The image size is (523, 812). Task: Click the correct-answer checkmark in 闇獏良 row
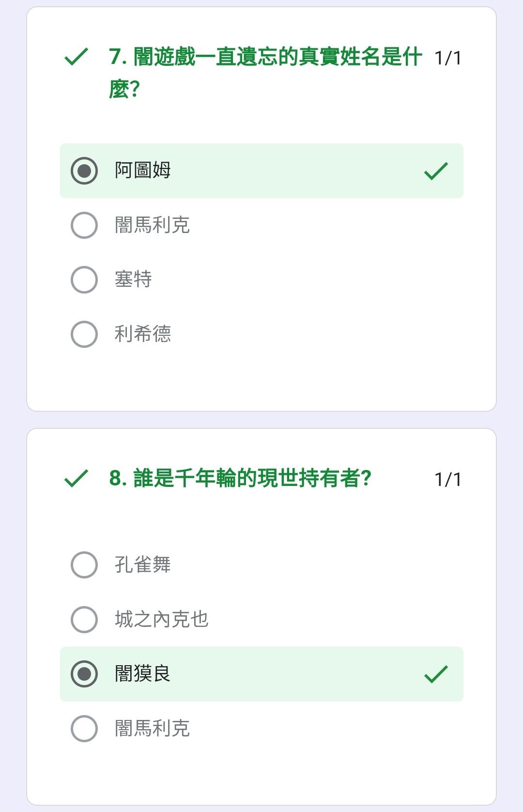(436, 674)
